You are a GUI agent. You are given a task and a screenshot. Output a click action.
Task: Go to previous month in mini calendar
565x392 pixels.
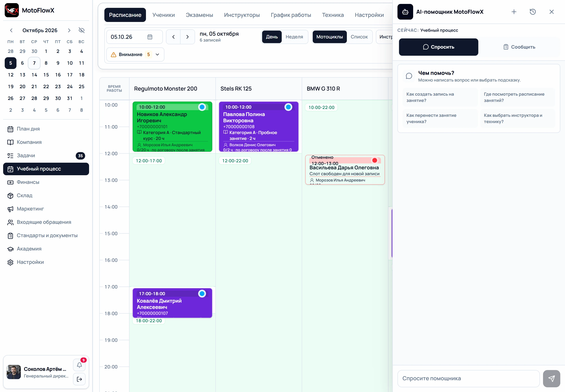coord(11,30)
